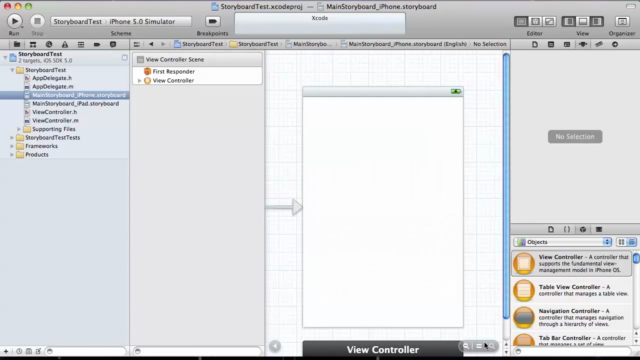This screenshot has height=360, width=640.
Task: Hide the Navigator pane
Action: (x=569, y=21)
